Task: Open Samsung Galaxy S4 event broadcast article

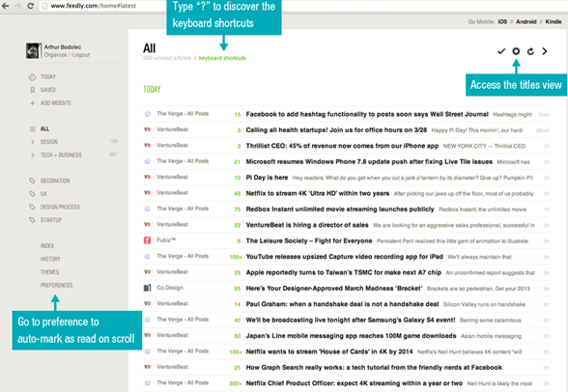Action: (x=351, y=320)
